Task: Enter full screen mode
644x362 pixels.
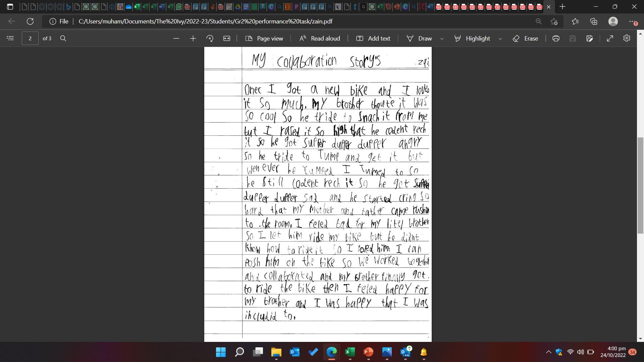Action: [x=610, y=38]
